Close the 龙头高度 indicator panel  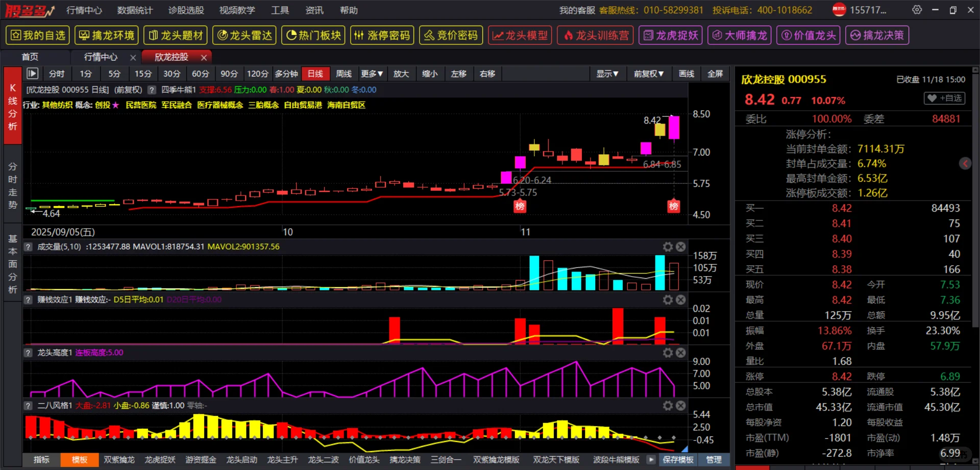681,353
